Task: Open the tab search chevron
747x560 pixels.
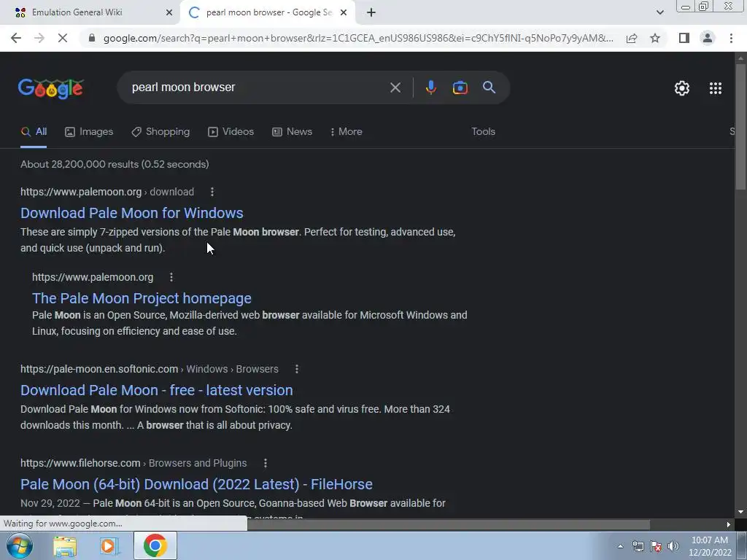Action: [x=659, y=12]
